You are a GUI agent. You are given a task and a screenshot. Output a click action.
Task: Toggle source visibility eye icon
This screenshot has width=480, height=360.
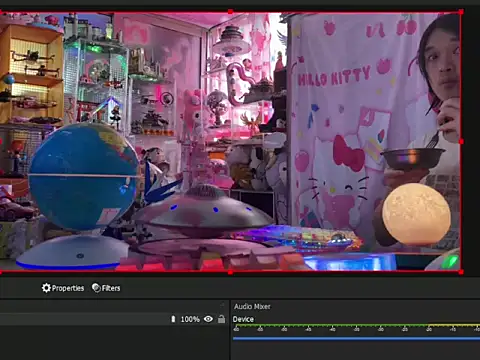[x=208, y=319]
